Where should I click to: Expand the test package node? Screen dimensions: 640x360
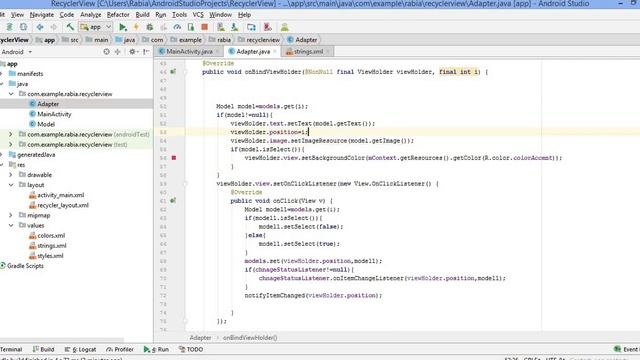click(x=11, y=144)
